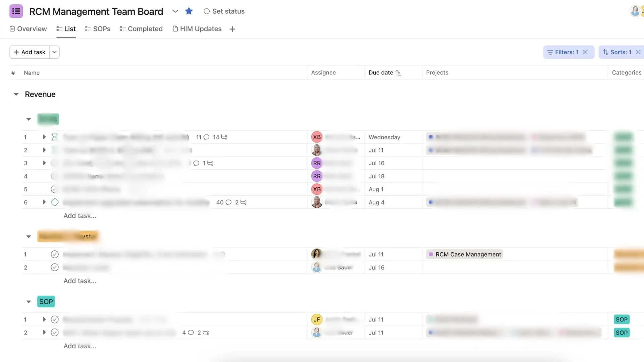Image resolution: width=644 pixels, height=362 pixels.
Task: Open Add task dropdown arrow
Action: pyautogui.click(x=54, y=52)
